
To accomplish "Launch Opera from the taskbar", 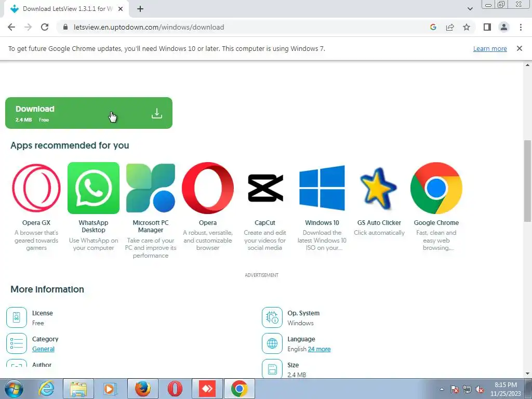I will [175, 389].
